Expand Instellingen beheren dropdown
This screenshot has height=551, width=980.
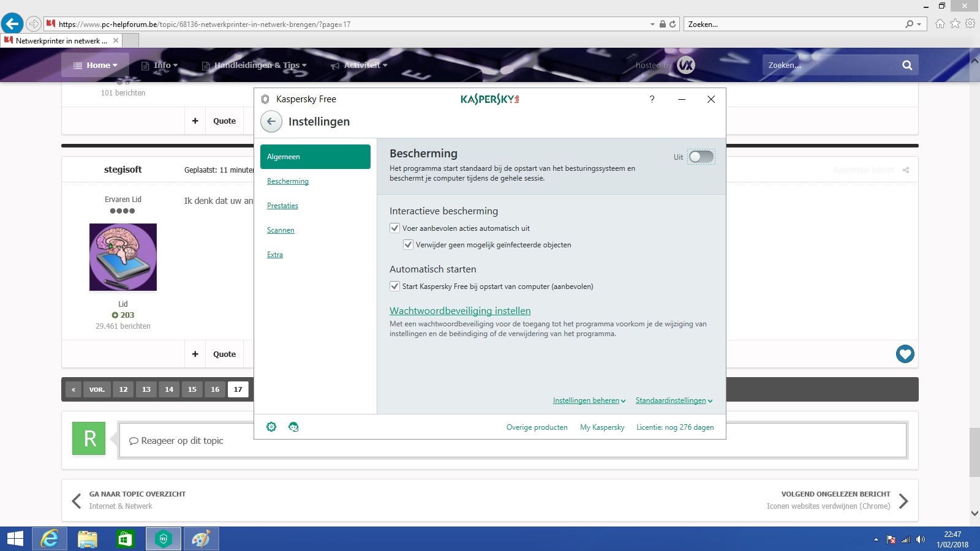pyautogui.click(x=589, y=400)
